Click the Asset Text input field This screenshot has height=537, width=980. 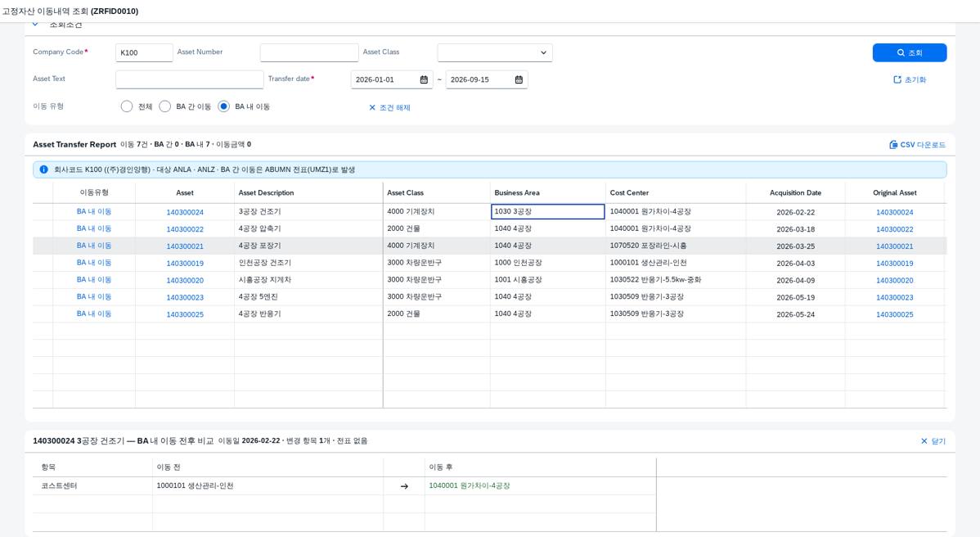pos(190,79)
